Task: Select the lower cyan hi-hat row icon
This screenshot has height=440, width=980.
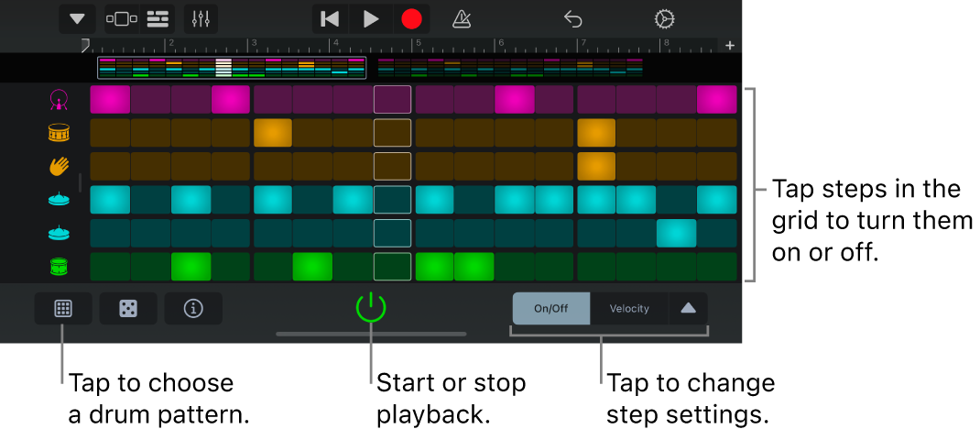Action: click(59, 233)
